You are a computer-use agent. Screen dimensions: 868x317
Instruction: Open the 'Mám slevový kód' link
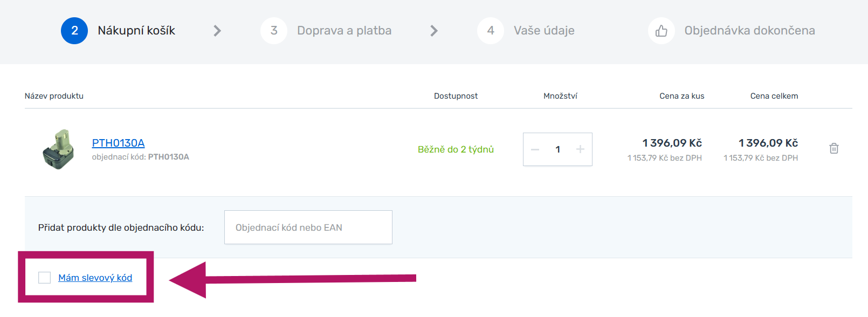tap(95, 278)
